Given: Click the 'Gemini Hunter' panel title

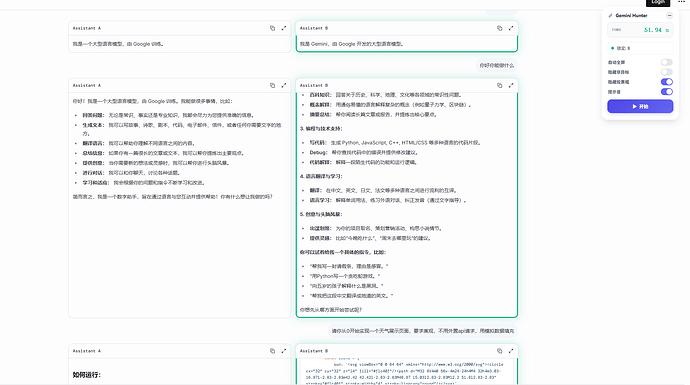Looking at the screenshot, I should pos(631,15).
